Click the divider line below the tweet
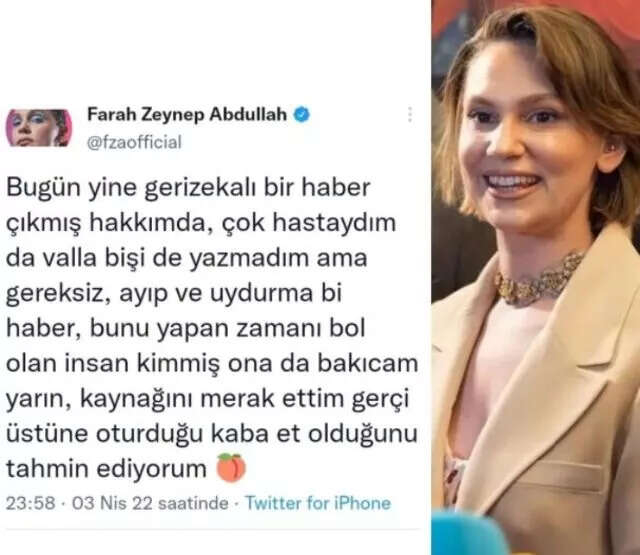The image size is (640, 555). click(x=212, y=529)
